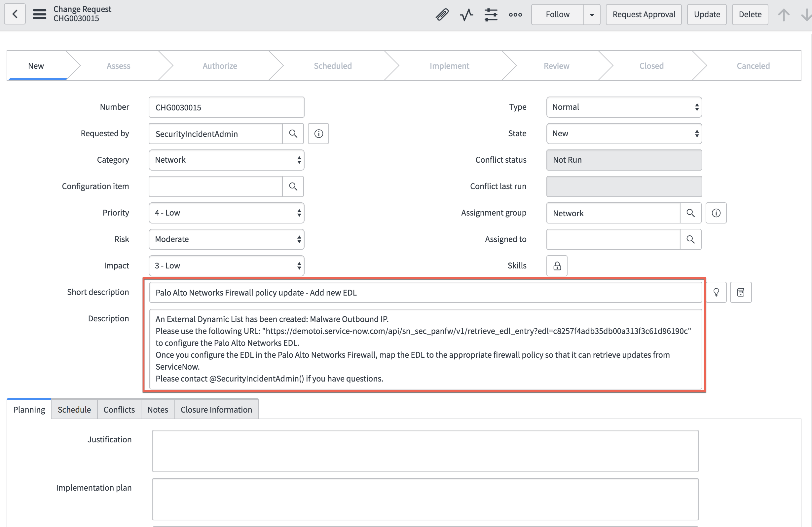The width and height of the screenshot is (812, 527).
Task: Unlock the Skills field padlock
Action: tap(557, 266)
